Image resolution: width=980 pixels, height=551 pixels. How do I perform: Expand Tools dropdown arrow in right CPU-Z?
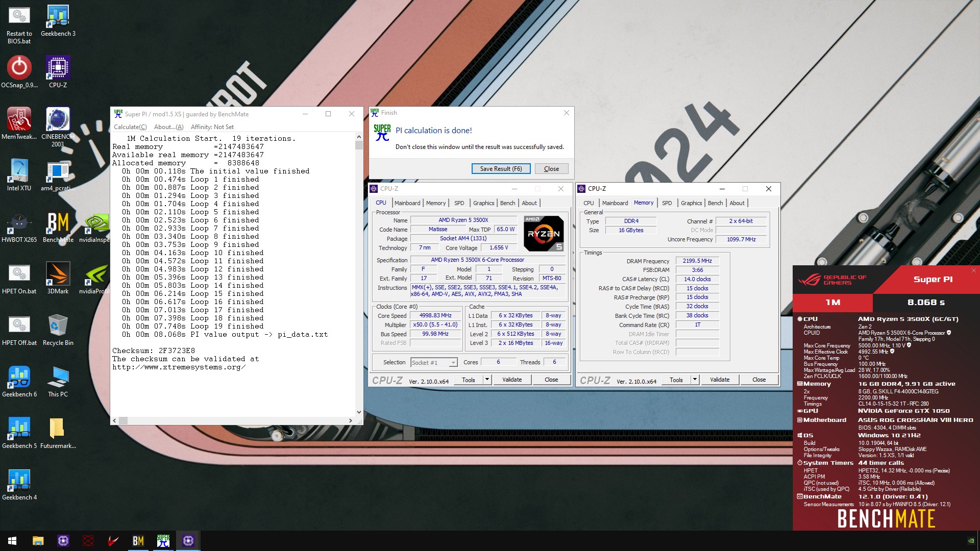click(695, 380)
